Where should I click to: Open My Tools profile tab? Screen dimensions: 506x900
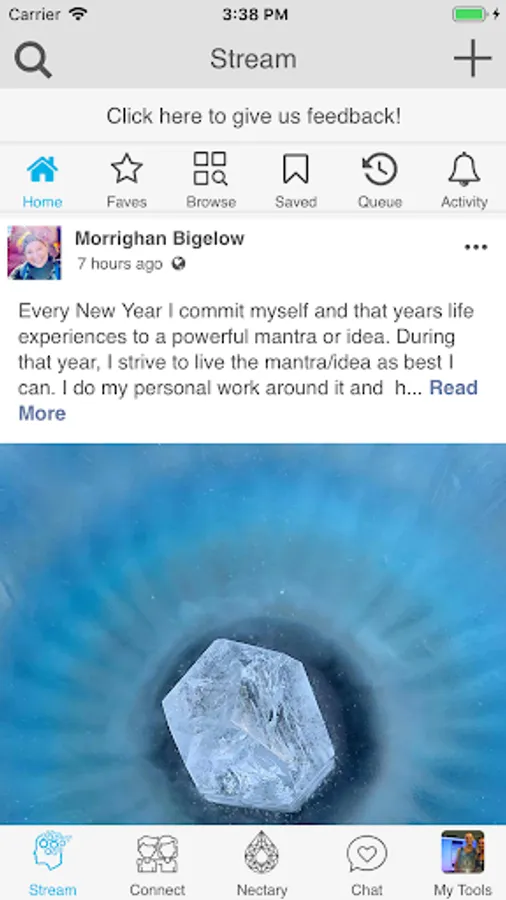pyautogui.click(x=462, y=863)
